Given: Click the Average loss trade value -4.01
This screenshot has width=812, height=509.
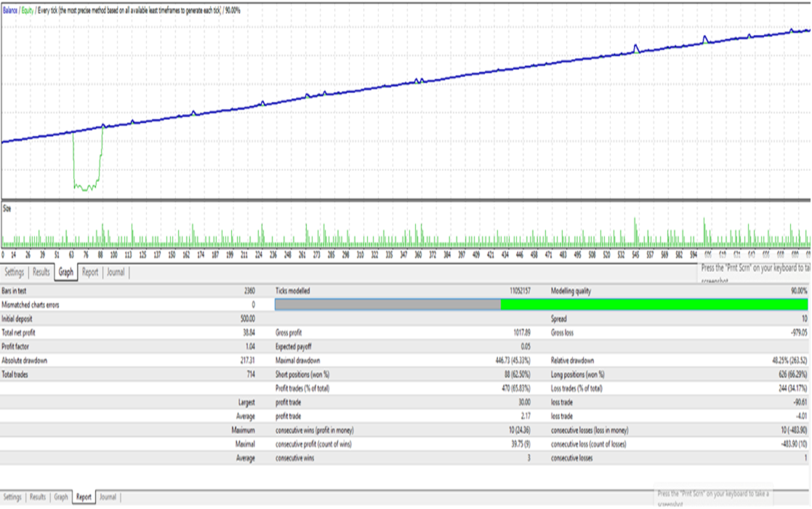Looking at the screenshot, I should 802,417.
